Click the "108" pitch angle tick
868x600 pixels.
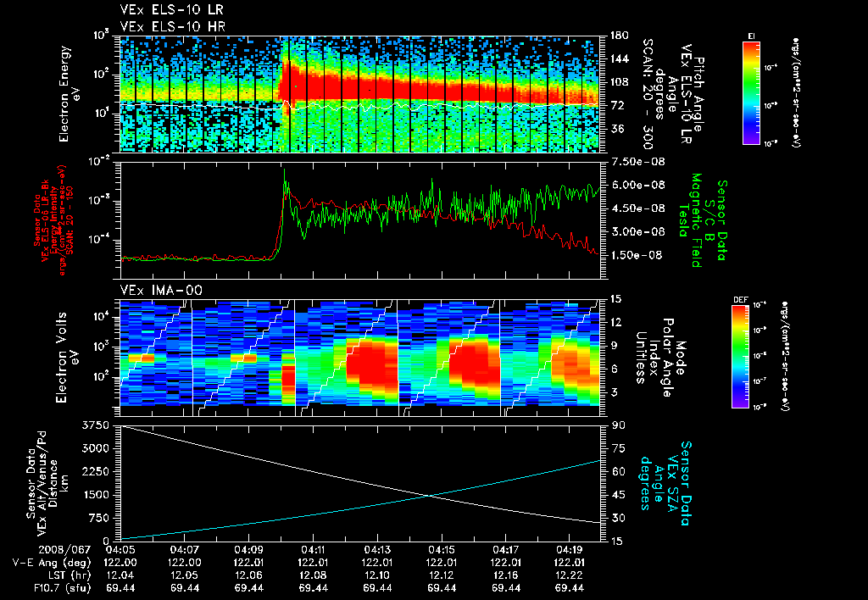pos(620,82)
